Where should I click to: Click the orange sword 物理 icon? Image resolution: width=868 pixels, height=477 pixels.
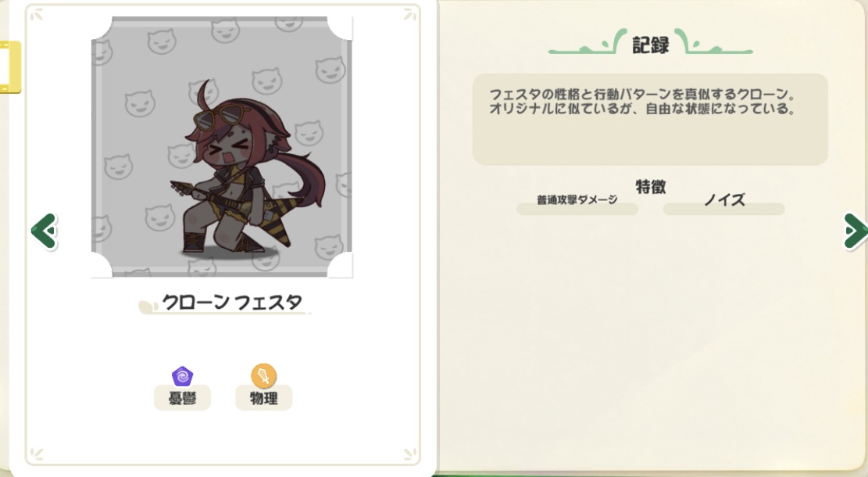263,375
